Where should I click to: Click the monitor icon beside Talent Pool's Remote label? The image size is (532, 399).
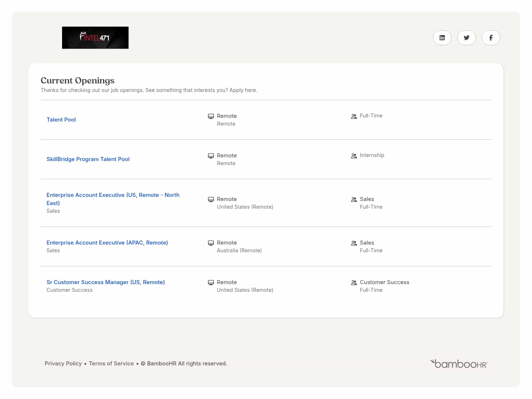(211, 116)
